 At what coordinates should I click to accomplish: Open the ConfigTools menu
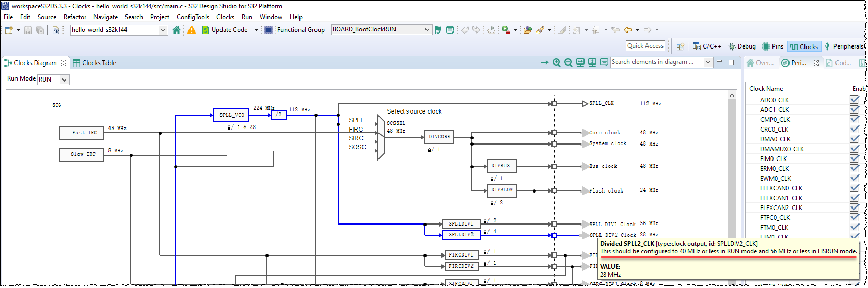[193, 17]
